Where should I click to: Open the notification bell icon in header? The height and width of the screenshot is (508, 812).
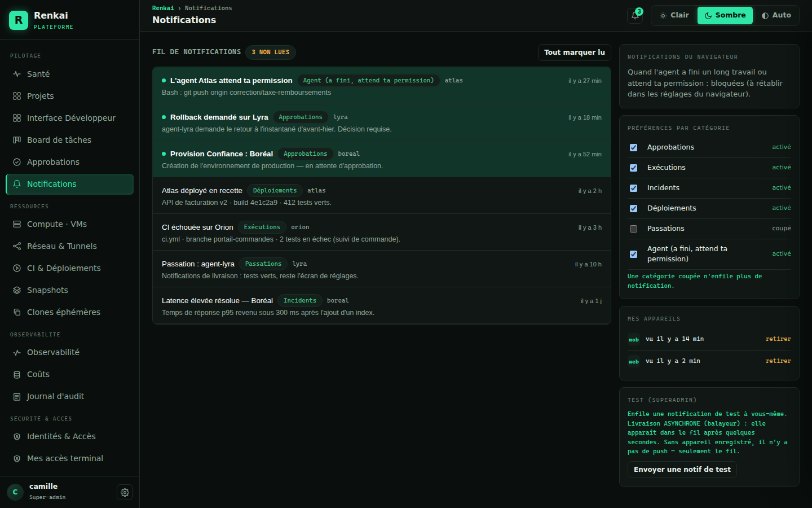click(635, 15)
